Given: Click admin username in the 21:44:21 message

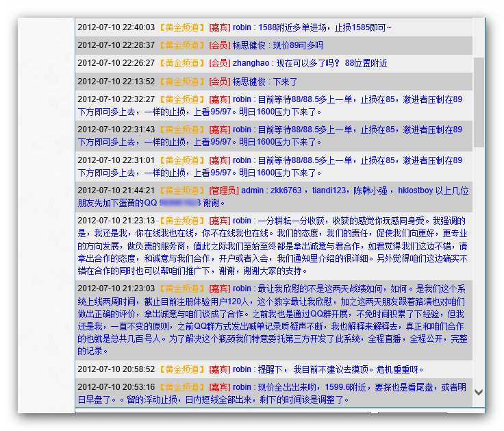Looking at the screenshot, I should [252, 190].
